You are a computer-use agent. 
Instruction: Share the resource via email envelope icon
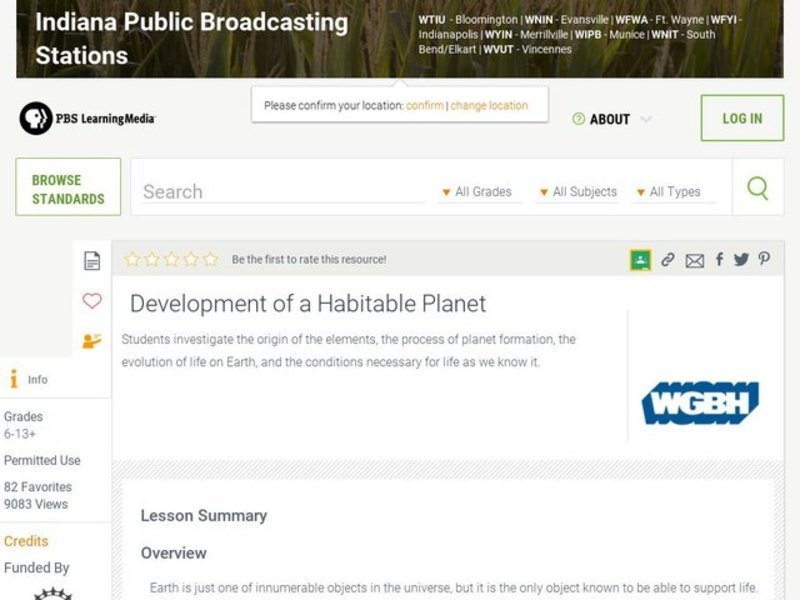pos(695,259)
